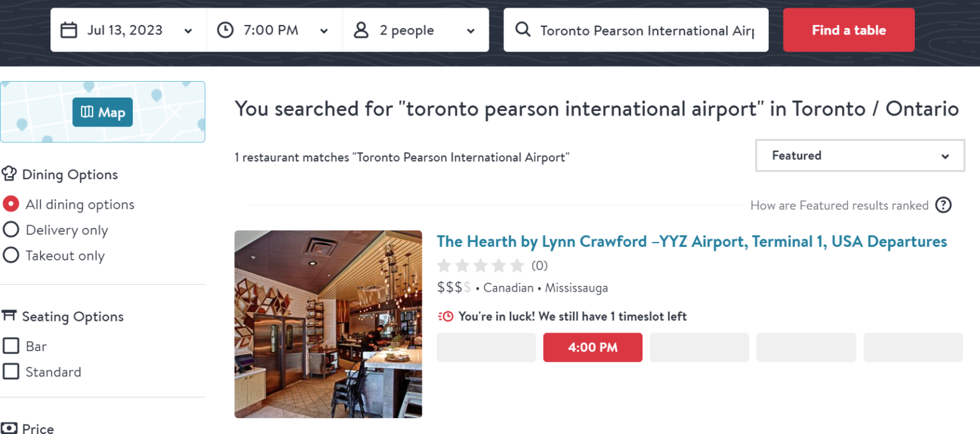
Task: Open the Featured sort dropdown
Action: click(859, 155)
